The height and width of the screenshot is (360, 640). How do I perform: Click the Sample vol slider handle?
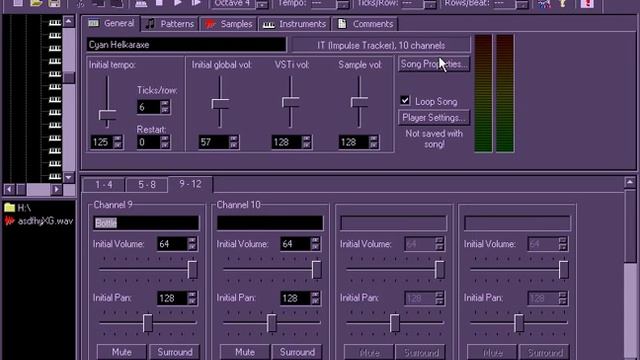point(359,102)
